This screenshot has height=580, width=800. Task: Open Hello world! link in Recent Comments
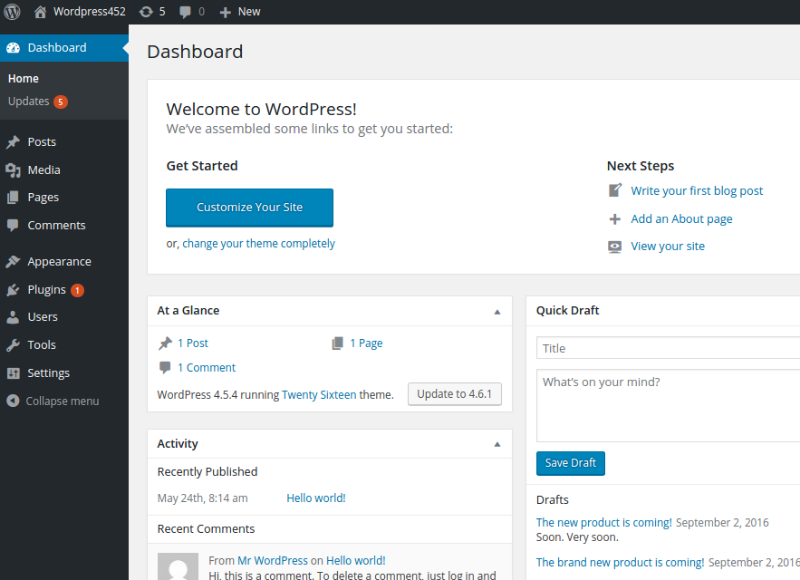click(356, 561)
